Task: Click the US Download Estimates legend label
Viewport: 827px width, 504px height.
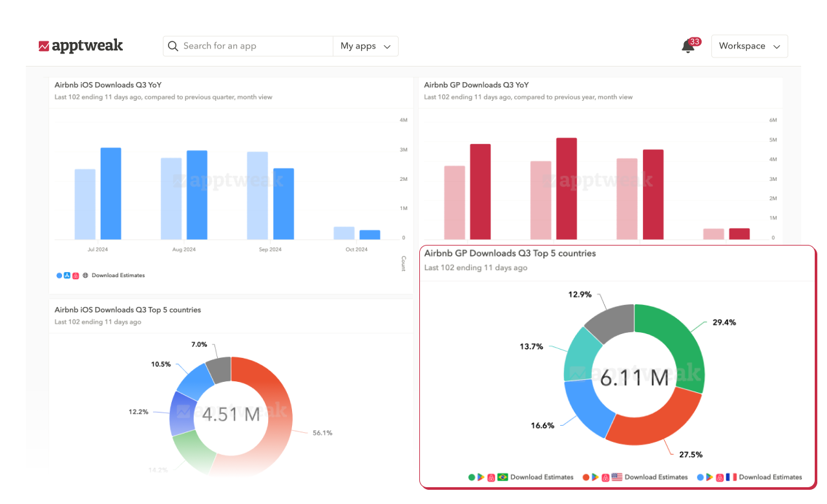Action: tap(656, 478)
